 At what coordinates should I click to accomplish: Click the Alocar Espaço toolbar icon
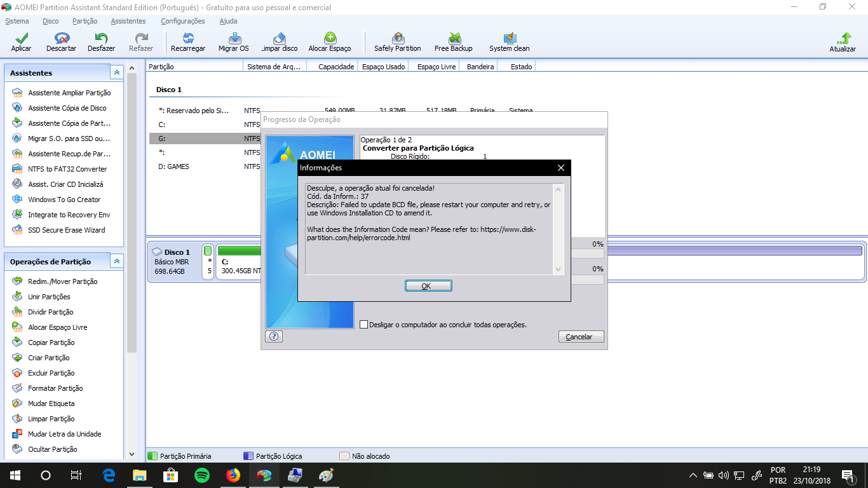pyautogui.click(x=330, y=43)
